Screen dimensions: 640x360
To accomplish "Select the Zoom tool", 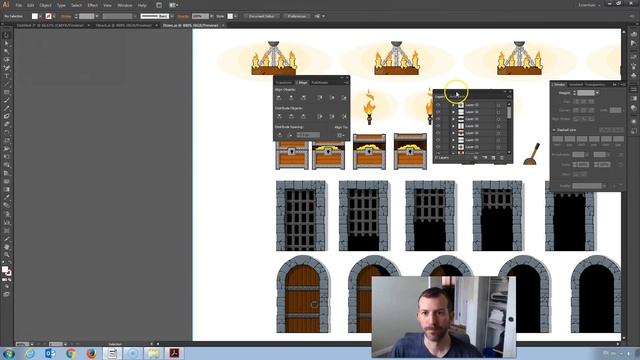I will coord(6,255).
